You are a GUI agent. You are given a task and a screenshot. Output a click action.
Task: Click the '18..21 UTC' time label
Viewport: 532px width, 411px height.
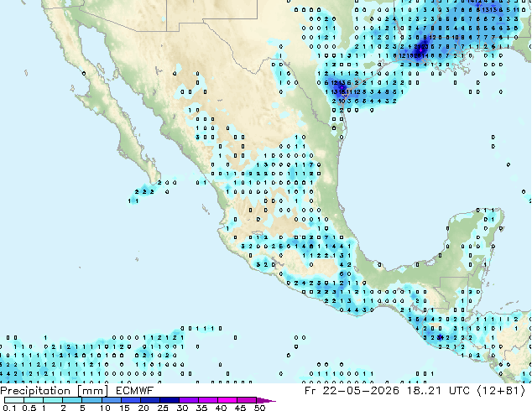(439, 391)
